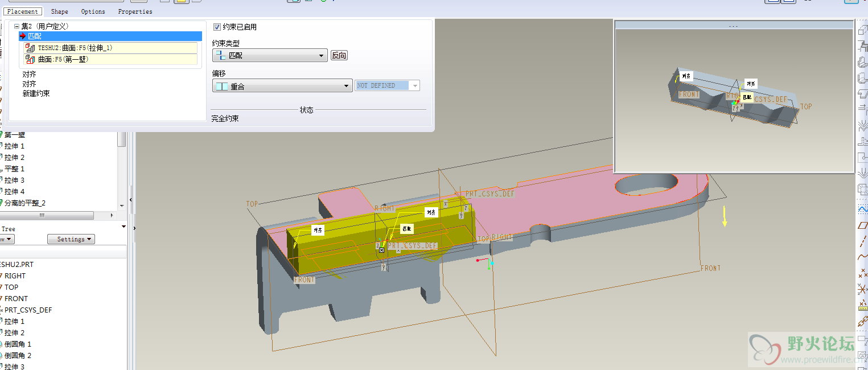Click the coordinate system tool icon

point(862,290)
